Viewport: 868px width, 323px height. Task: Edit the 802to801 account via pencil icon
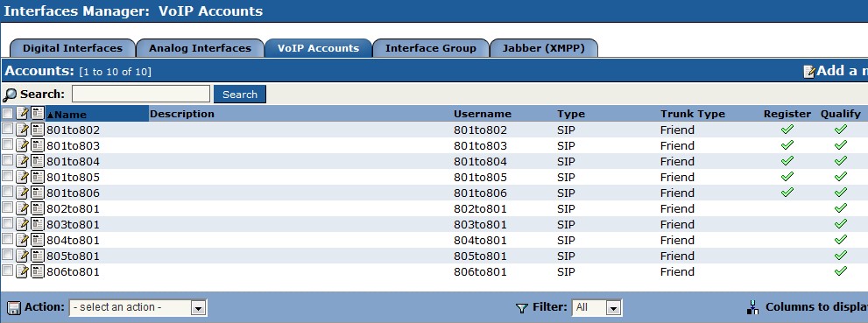click(22, 208)
